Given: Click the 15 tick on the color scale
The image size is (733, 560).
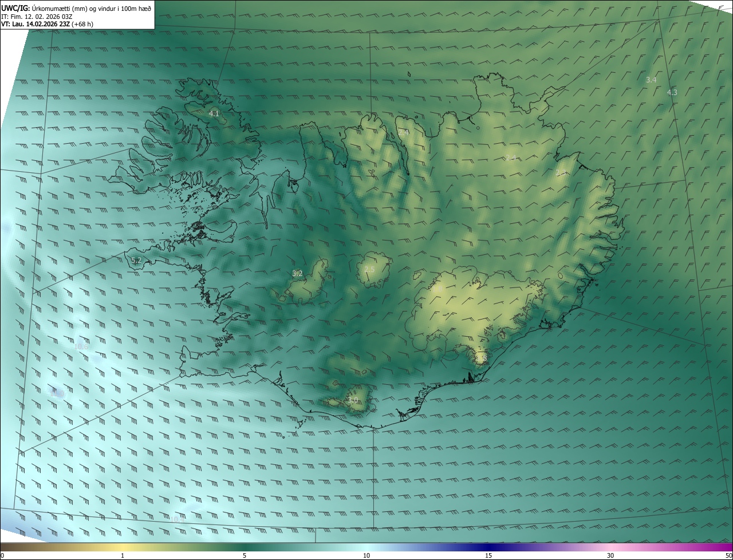Looking at the screenshot, I should [488, 555].
